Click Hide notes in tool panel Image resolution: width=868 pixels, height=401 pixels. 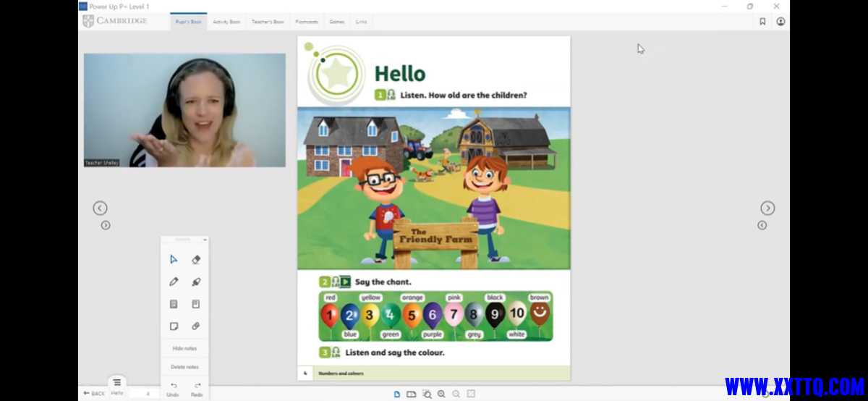click(184, 348)
